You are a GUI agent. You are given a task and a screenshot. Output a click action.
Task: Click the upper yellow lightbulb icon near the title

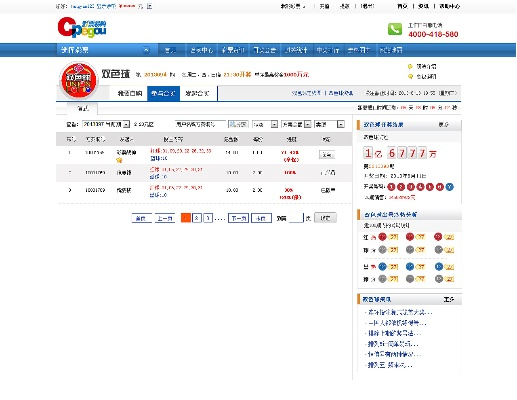[410, 66]
